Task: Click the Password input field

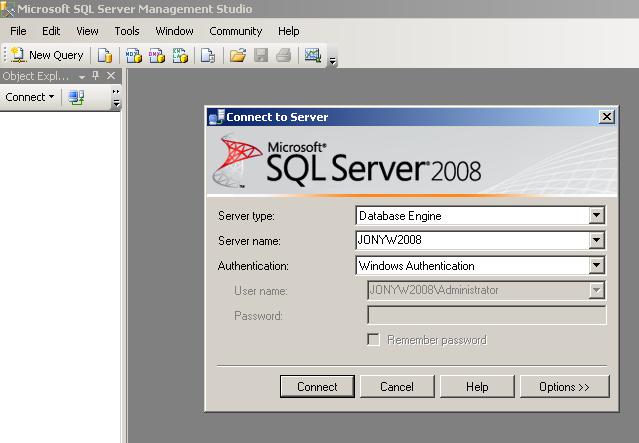Action: coord(487,315)
